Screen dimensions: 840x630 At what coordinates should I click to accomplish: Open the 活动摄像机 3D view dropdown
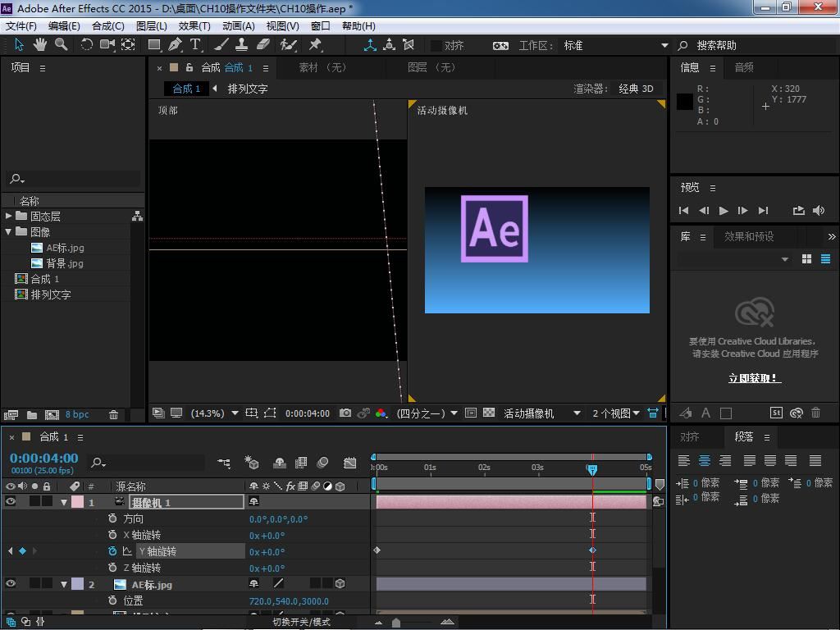tap(541, 413)
